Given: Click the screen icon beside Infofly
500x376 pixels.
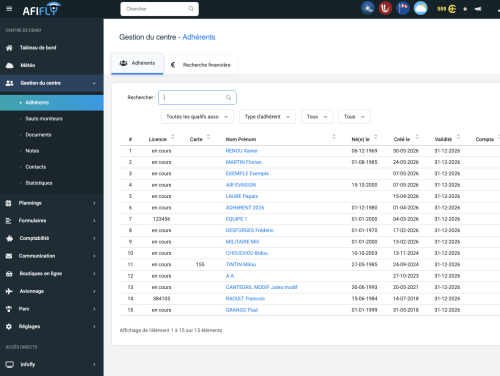Looking at the screenshot, I should [10, 364].
